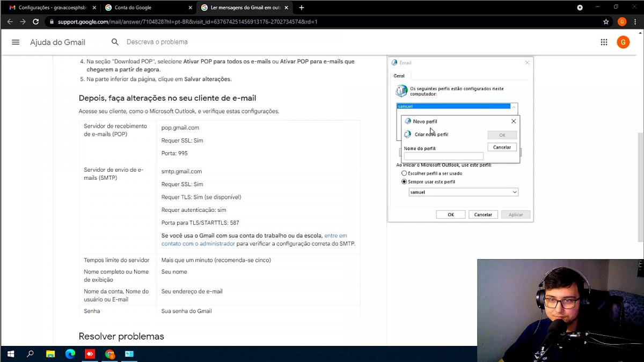Click the browser address bar URL

pyautogui.click(x=188, y=22)
